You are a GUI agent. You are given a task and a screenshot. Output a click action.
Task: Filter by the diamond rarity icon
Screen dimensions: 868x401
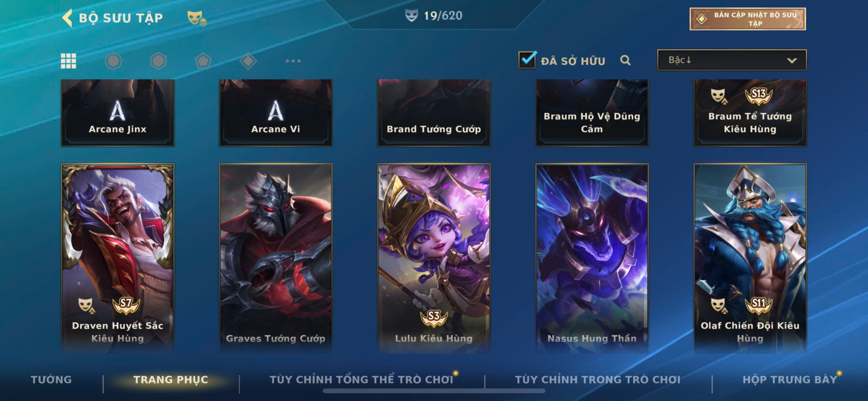coord(248,61)
